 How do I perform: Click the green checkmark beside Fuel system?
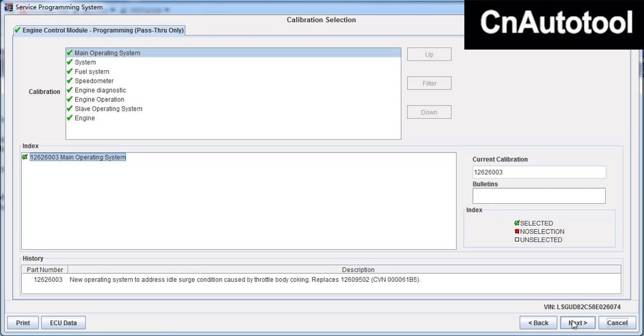point(70,71)
